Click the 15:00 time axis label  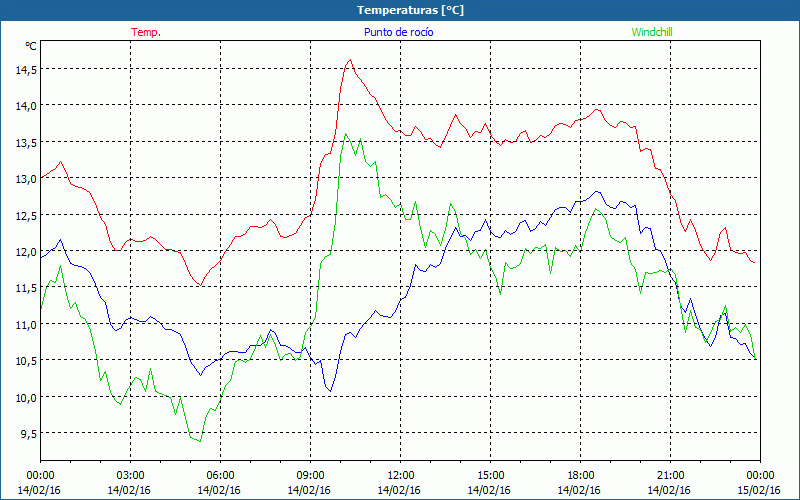[x=490, y=476]
